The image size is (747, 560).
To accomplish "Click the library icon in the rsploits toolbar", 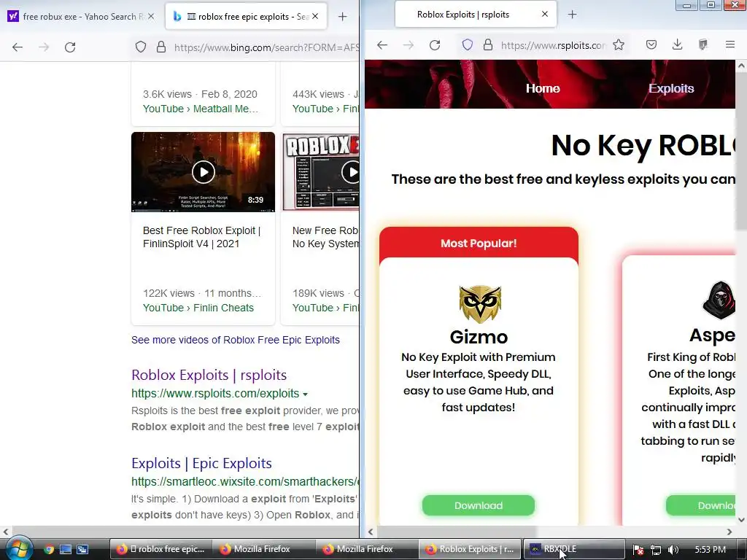I will [x=703, y=44].
